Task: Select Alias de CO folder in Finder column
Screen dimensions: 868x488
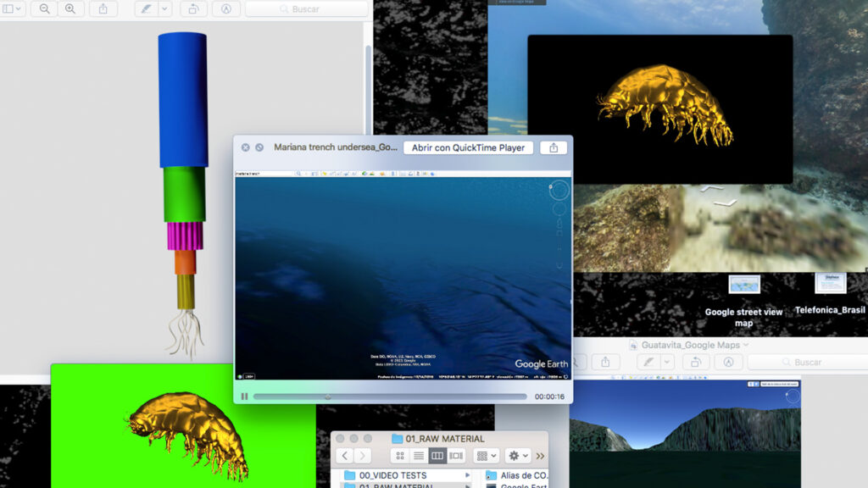Action: click(515, 475)
